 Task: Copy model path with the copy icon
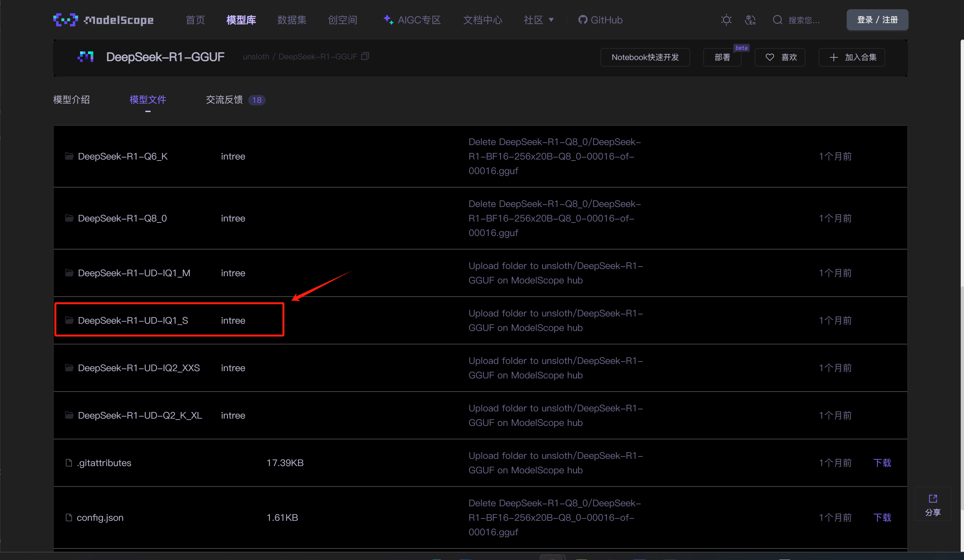coord(365,57)
